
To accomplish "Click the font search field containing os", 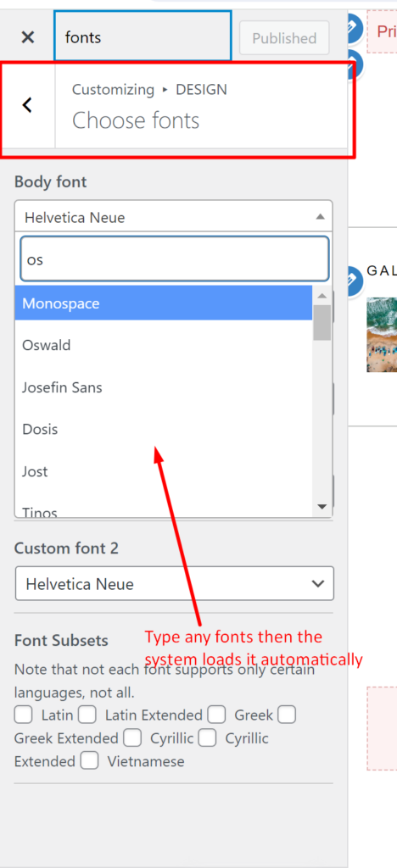I will coord(175,259).
